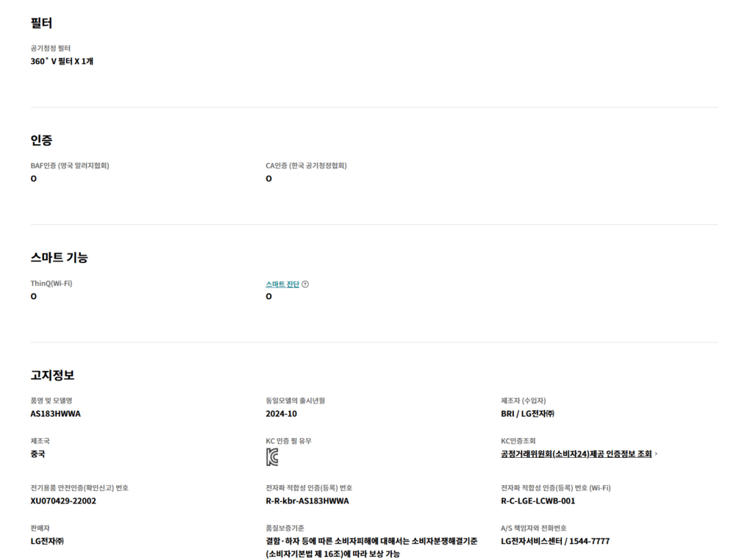Click the country of manufacture 중국

38,454
